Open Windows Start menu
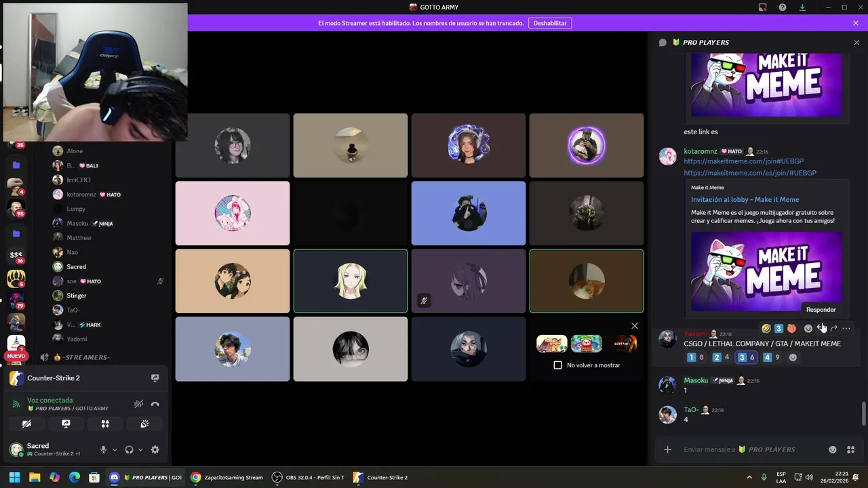Screen dimensions: 868x488 14,477
